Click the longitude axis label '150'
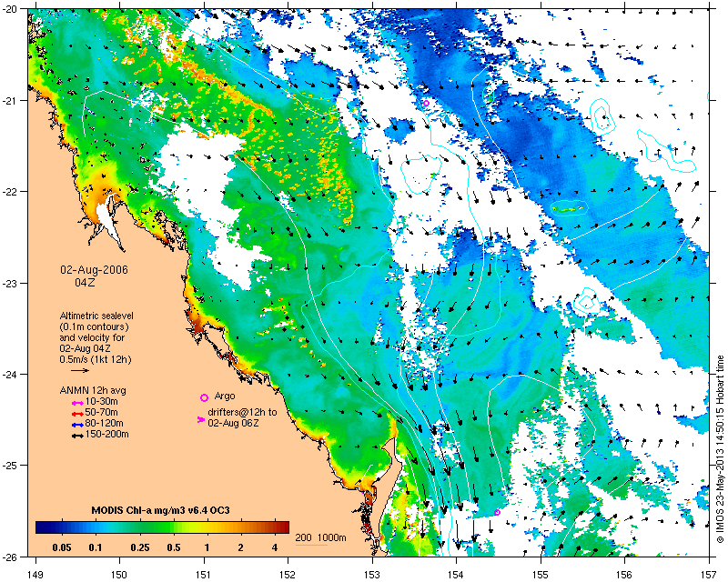 pos(120,575)
